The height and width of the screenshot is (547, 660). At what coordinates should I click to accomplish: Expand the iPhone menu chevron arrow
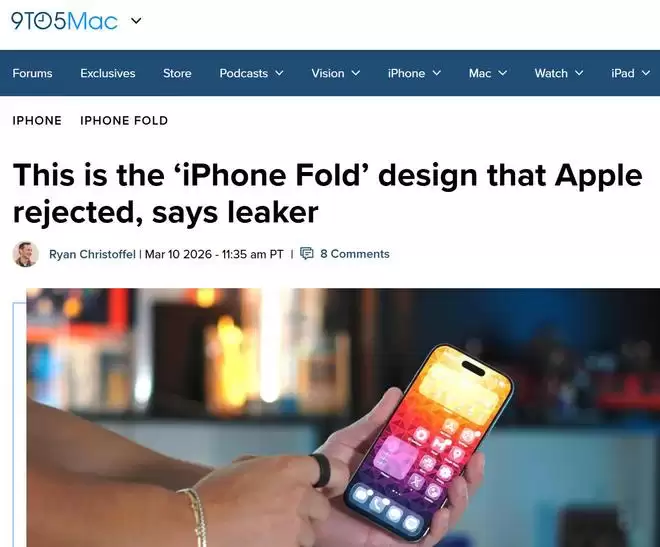(x=437, y=73)
